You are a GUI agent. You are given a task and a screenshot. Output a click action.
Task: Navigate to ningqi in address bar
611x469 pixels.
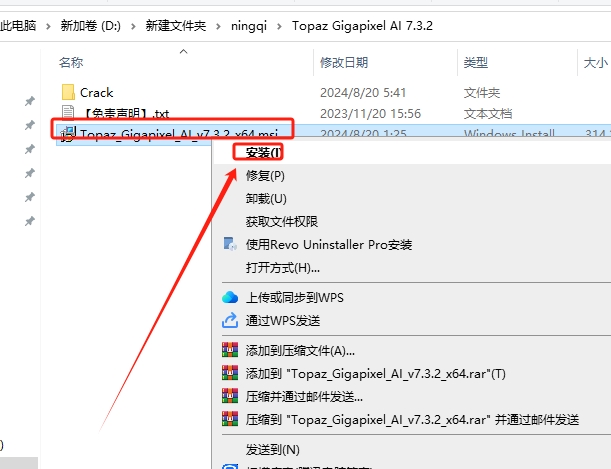tap(249, 26)
